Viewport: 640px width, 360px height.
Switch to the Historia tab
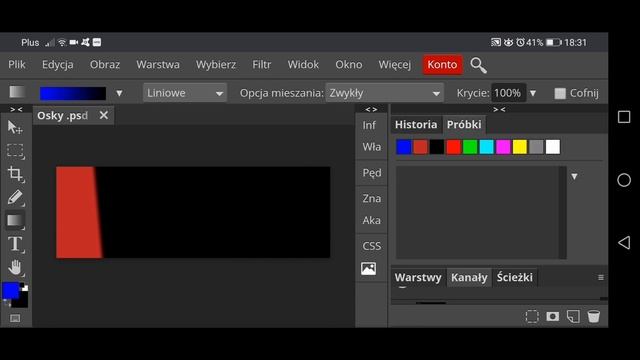416,124
